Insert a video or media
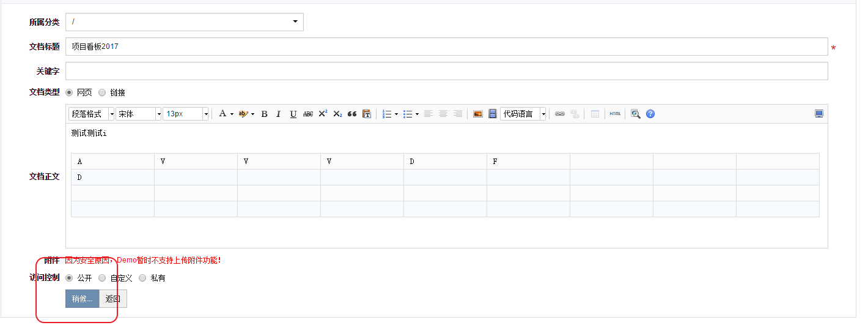 [493, 114]
